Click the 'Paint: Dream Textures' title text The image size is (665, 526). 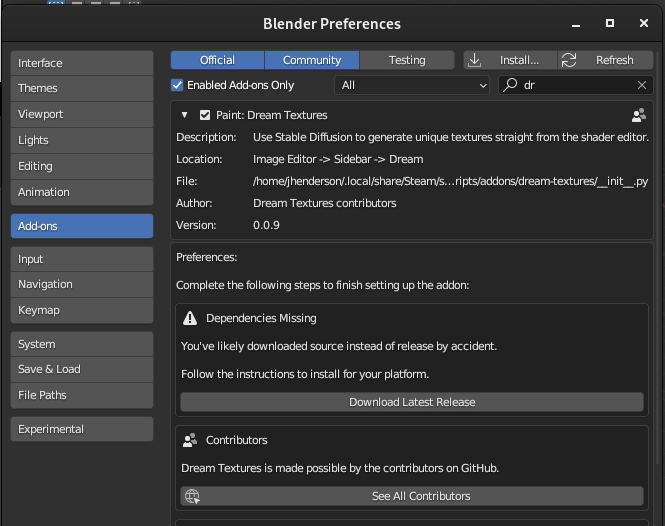click(x=271, y=115)
